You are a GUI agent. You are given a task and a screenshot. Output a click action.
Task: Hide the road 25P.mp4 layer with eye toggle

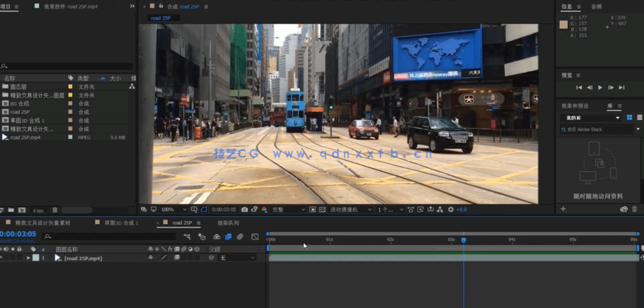tap(2, 258)
